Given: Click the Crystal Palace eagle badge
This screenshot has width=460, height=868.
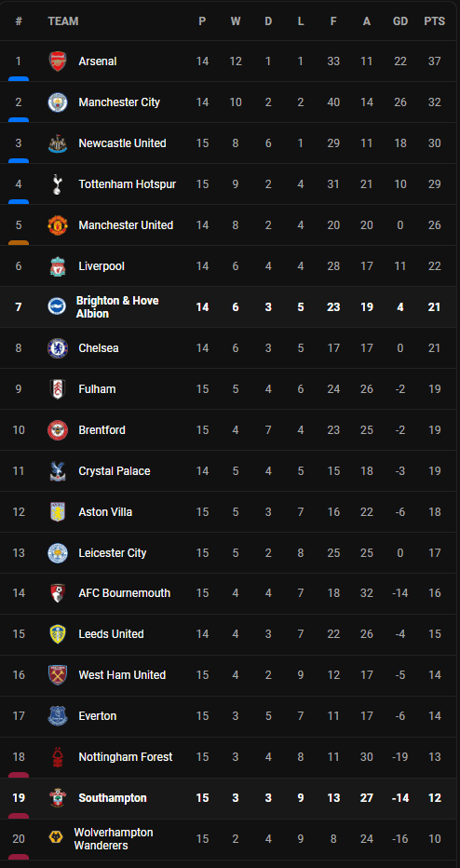Looking at the screenshot, I should tap(58, 471).
